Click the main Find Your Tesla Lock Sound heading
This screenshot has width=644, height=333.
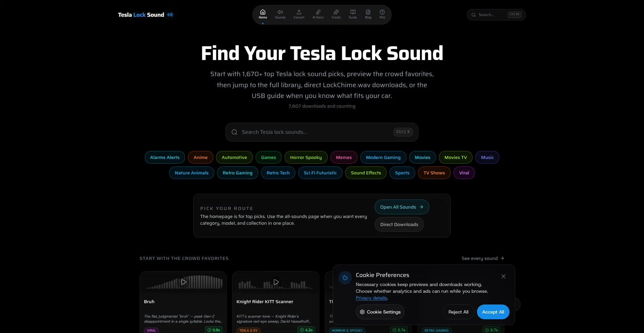click(x=322, y=53)
